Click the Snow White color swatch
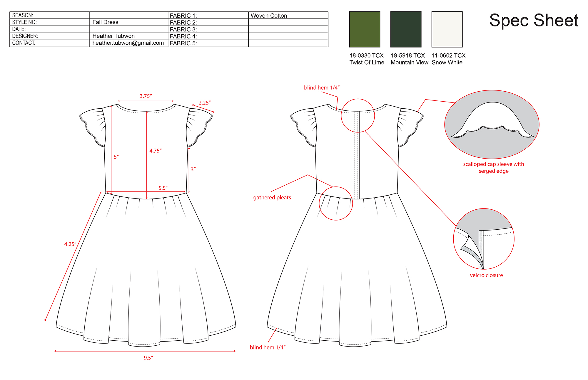The image size is (588, 380). [x=447, y=29]
